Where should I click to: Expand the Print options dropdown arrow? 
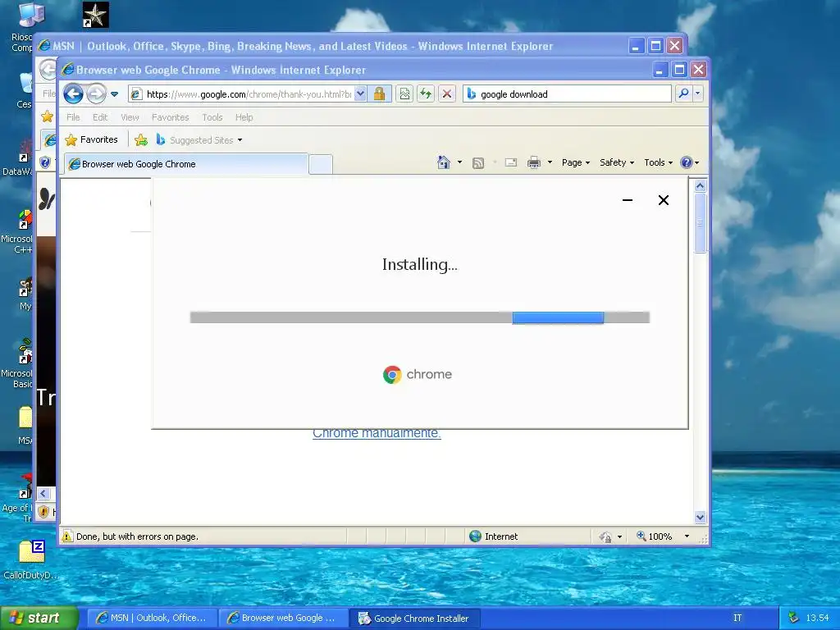point(550,162)
